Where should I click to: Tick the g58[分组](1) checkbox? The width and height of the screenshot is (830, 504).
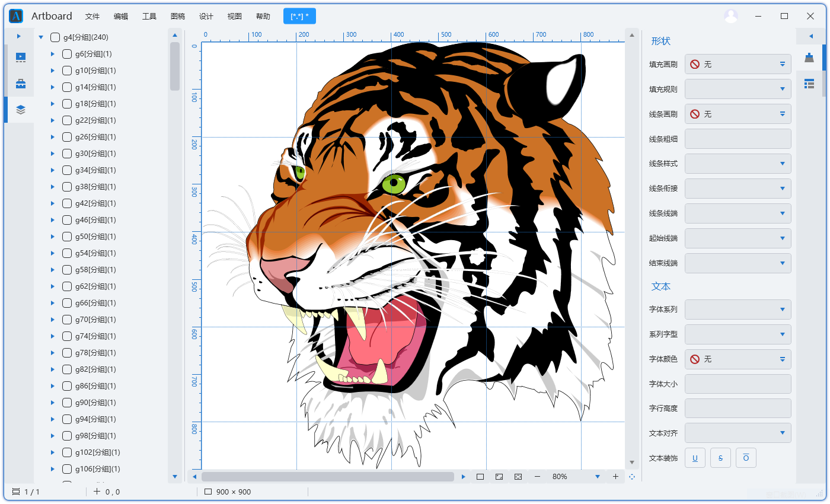coord(67,270)
